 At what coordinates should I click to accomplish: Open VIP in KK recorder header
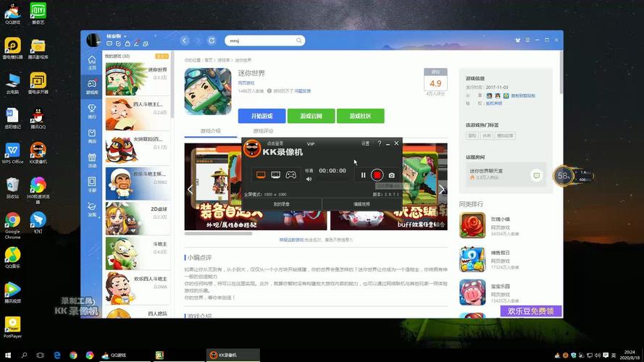coord(311,143)
